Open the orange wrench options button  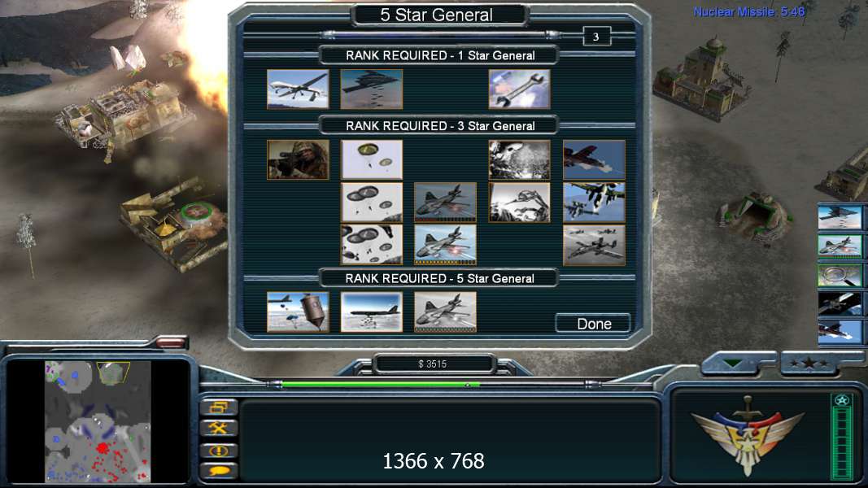pyautogui.click(x=218, y=429)
